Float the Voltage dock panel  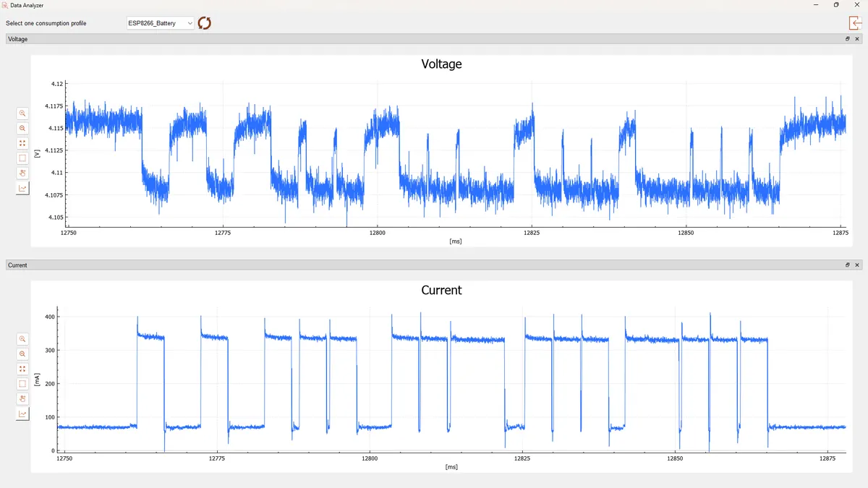(x=848, y=39)
